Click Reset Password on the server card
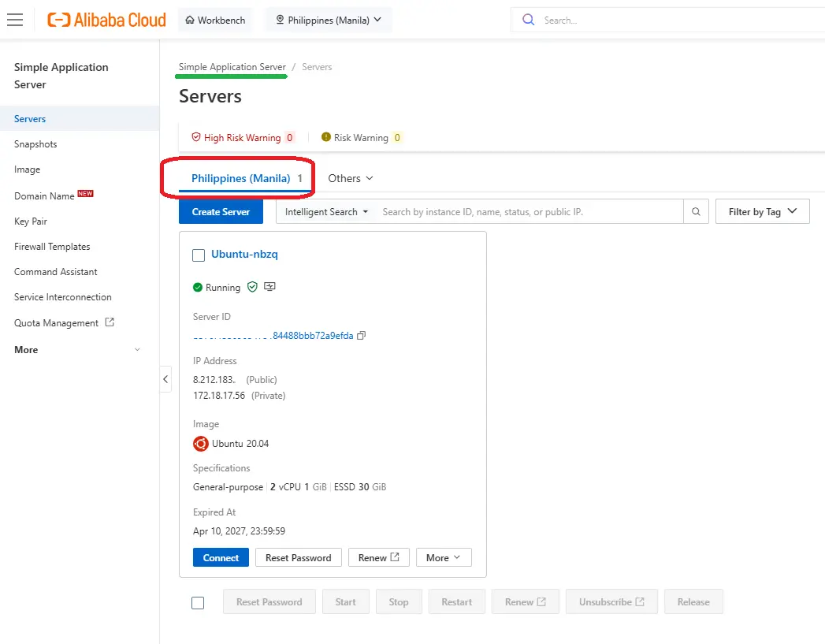825x644 pixels. (x=299, y=558)
